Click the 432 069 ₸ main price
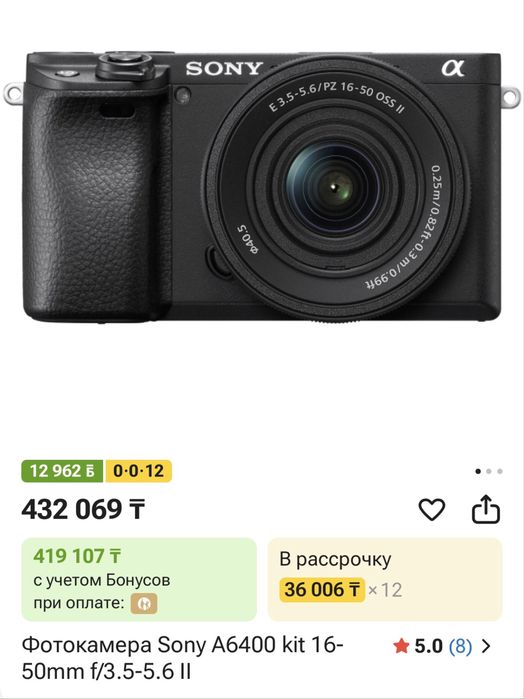The image size is (524, 699). (83, 509)
